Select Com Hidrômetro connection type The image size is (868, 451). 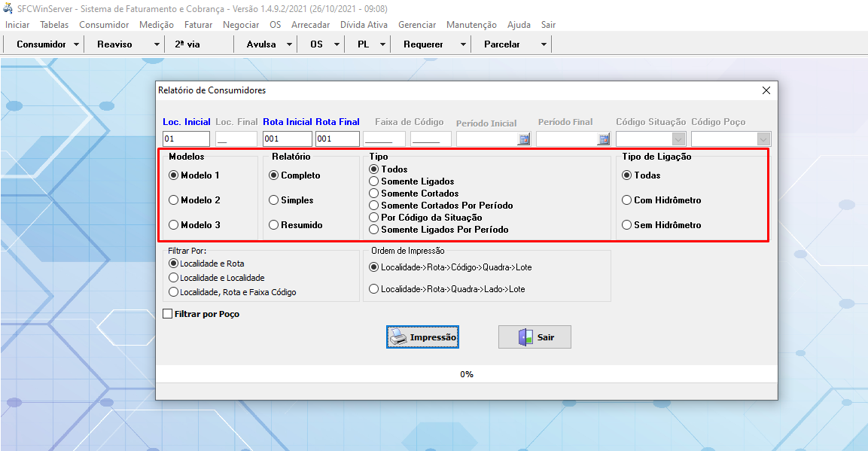click(627, 200)
